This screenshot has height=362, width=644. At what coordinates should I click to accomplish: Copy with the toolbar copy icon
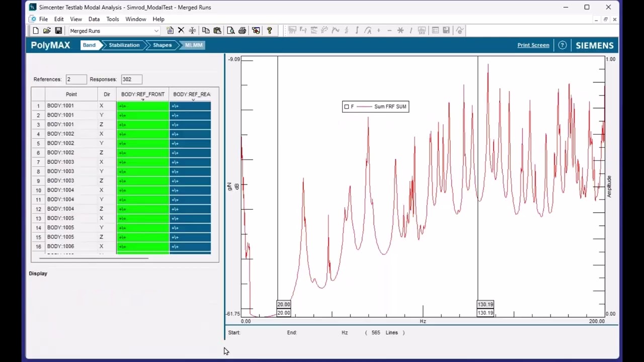pyautogui.click(x=206, y=31)
